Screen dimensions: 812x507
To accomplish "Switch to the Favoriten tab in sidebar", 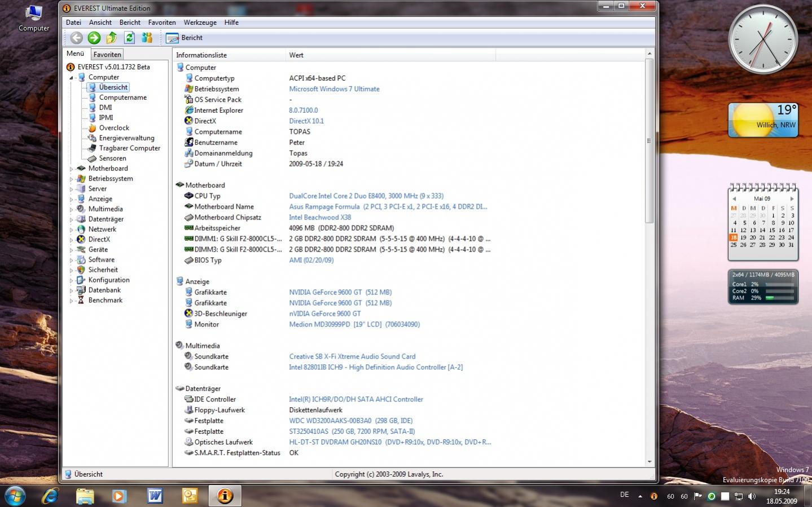I will [107, 55].
